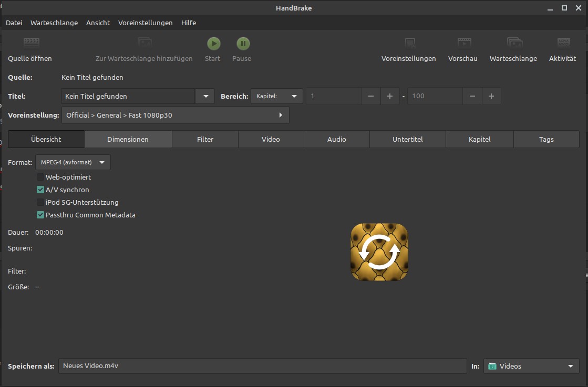Click the start chapter field showing 1

(x=334, y=96)
